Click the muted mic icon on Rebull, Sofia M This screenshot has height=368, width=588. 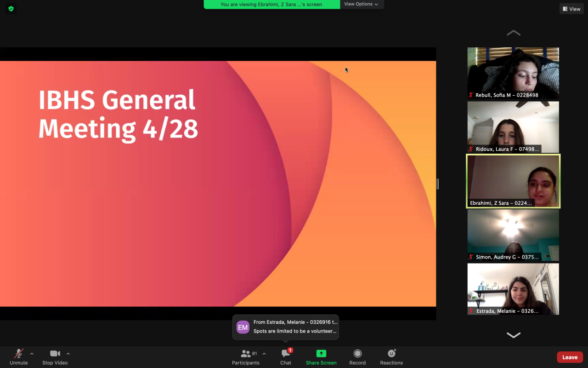471,95
